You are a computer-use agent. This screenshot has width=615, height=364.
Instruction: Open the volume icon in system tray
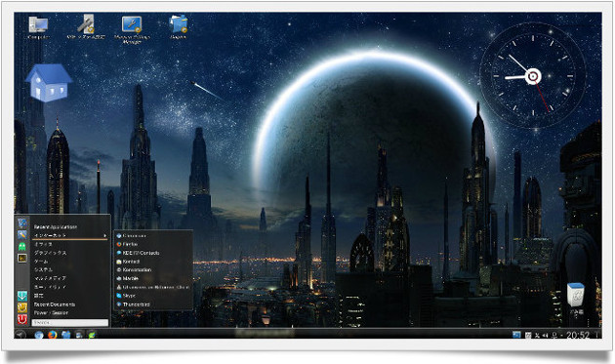[546, 336]
